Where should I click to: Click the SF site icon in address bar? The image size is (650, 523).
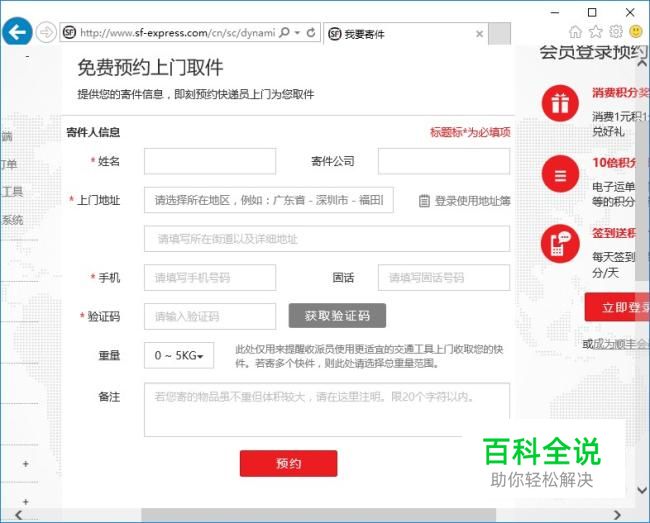pos(69,32)
